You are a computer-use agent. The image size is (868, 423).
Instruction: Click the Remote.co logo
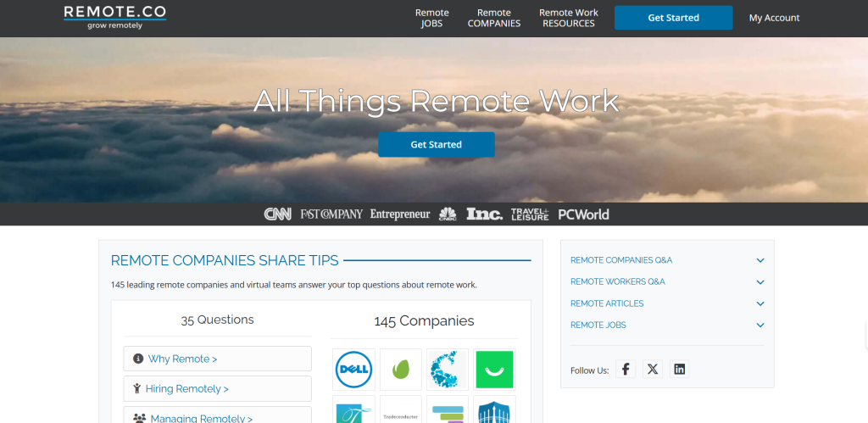[x=114, y=17]
